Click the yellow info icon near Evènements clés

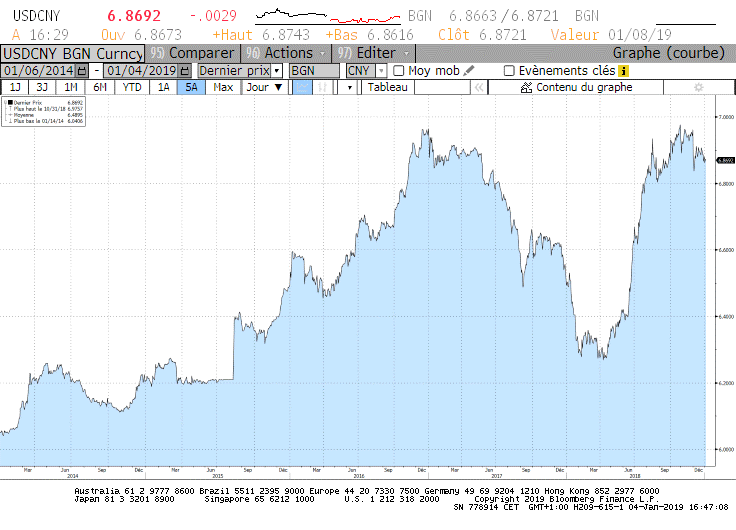point(623,71)
